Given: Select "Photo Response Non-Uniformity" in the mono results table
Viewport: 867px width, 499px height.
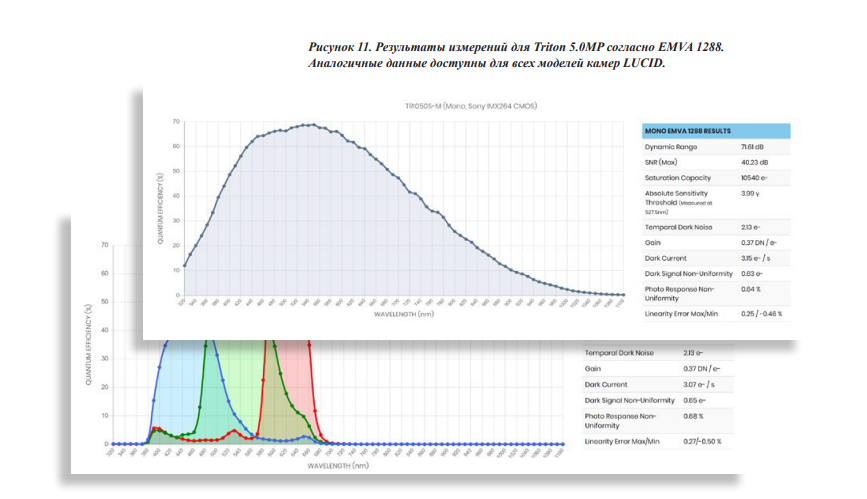Looking at the screenshot, I should [x=680, y=294].
